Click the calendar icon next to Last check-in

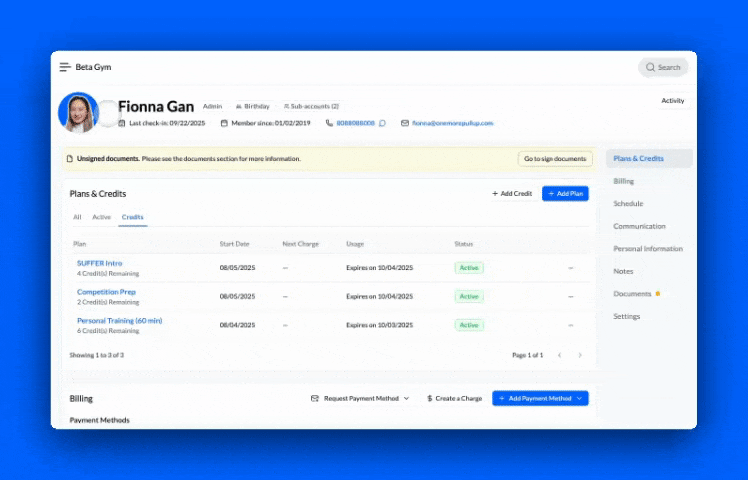click(x=122, y=123)
